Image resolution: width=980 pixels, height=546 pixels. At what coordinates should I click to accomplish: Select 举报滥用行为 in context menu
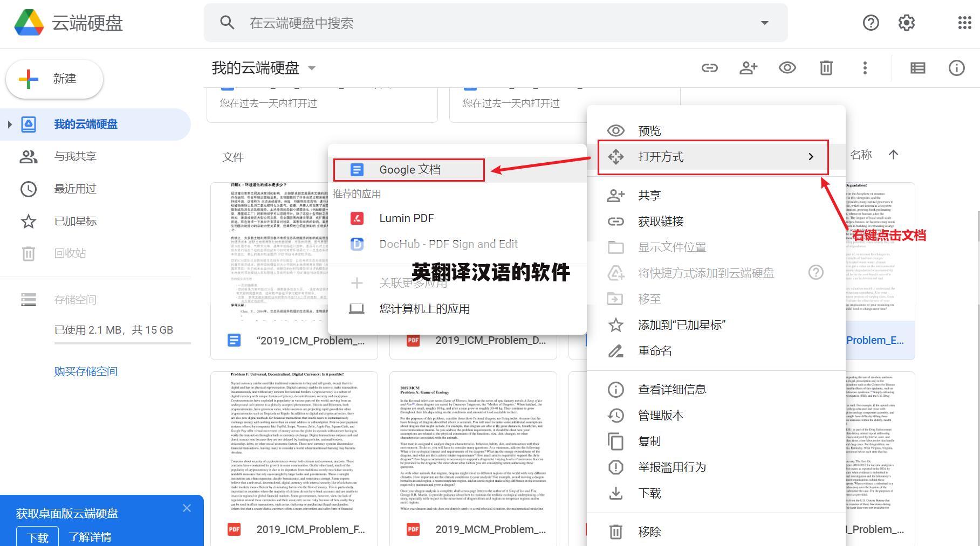[716, 467]
